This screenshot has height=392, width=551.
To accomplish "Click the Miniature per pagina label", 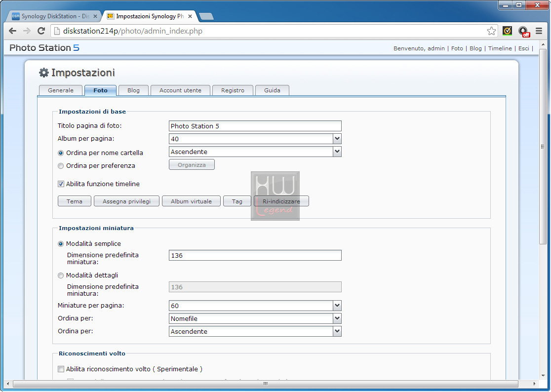I will click(91, 306).
